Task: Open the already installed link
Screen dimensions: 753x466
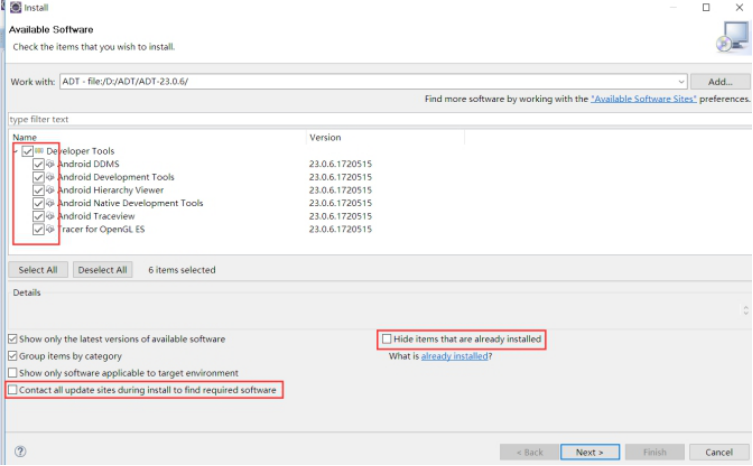Action: click(454, 356)
